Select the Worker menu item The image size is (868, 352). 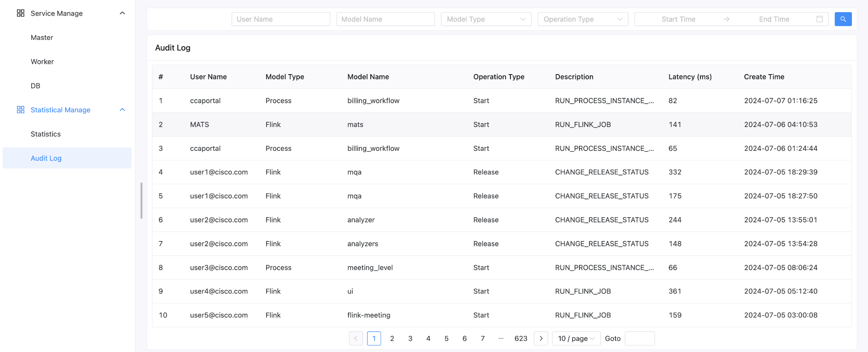pyautogui.click(x=42, y=62)
